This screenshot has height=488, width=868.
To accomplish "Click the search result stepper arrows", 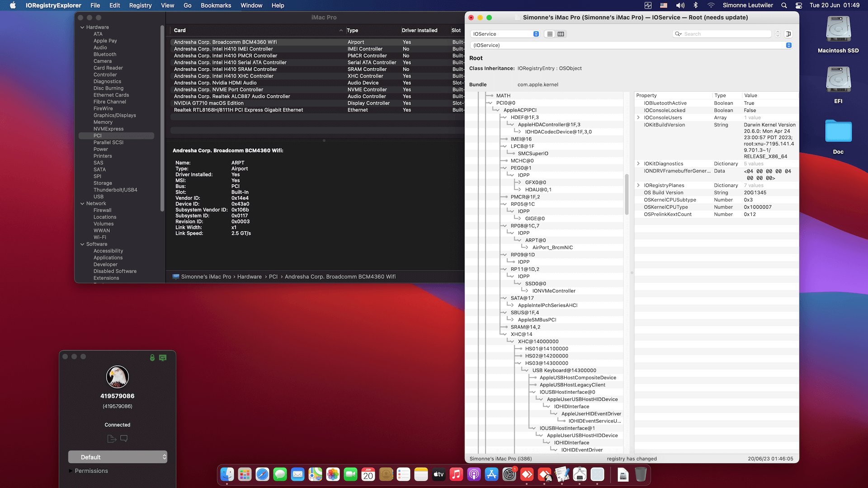I will tap(778, 34).
